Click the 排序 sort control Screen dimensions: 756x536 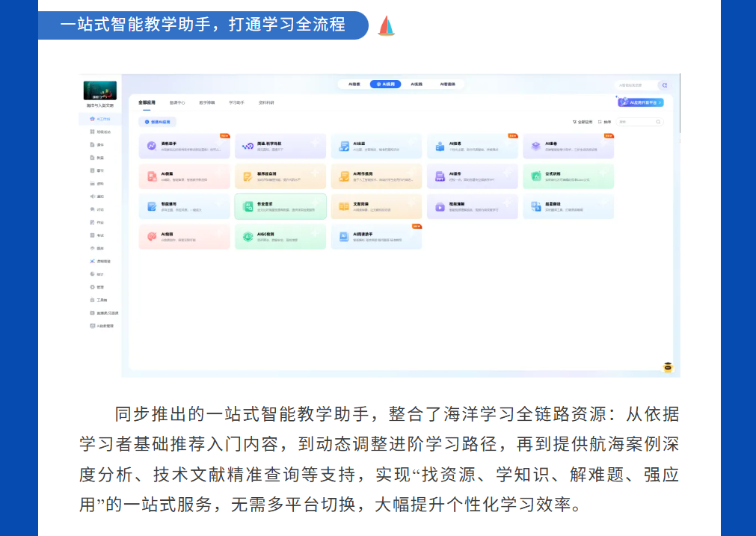605,122
